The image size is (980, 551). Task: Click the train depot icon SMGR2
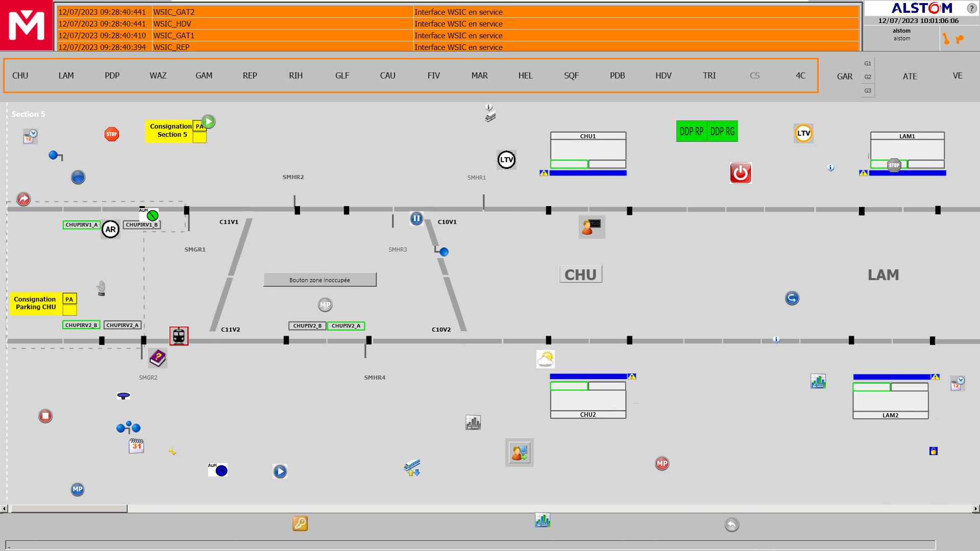(178, 336)
